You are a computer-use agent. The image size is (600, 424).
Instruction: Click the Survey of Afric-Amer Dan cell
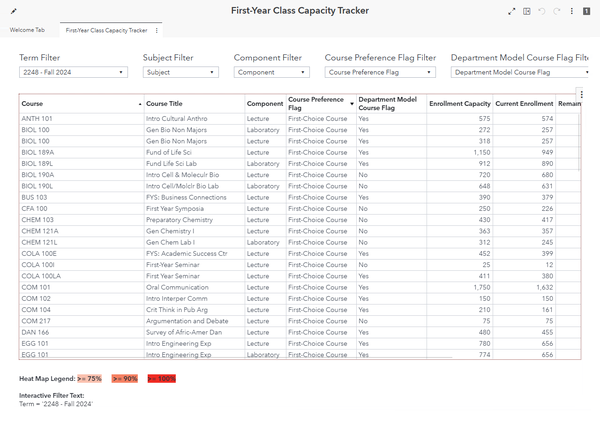click(194, 333)
